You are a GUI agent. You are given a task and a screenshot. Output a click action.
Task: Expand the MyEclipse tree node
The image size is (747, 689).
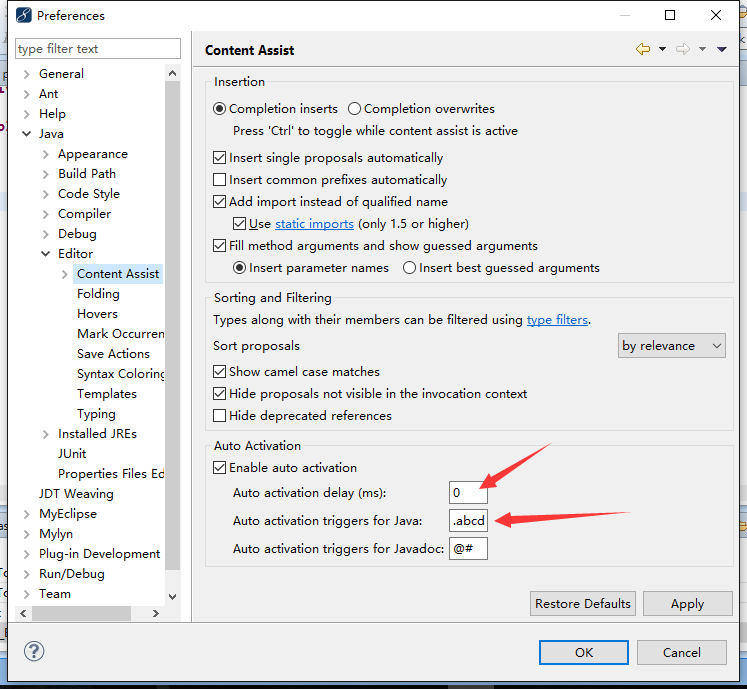(x=27, y=514)
